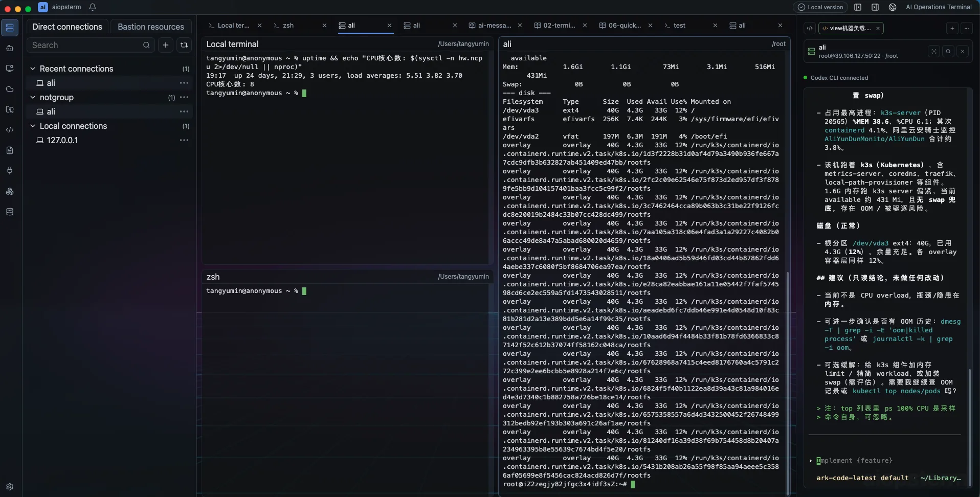
Task: Open the code snippets sidebar icon
Action: pos(10,130)
